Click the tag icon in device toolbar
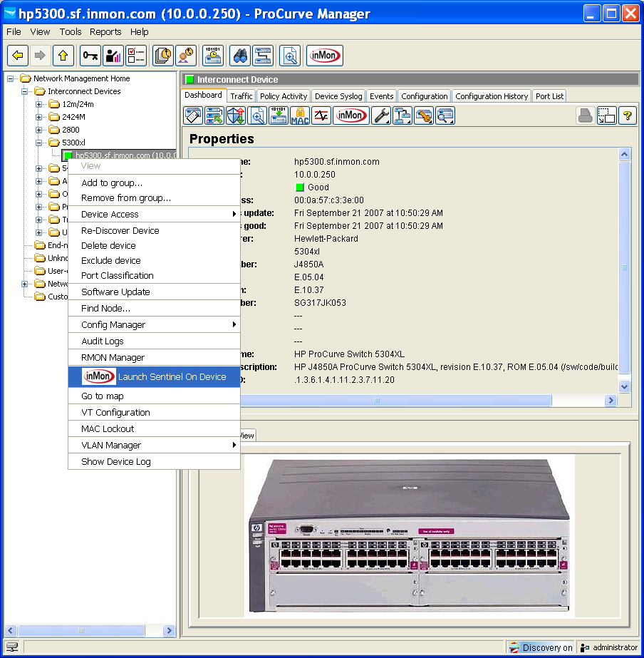This screenshot has width=644, height=658. (x=193, y=115)
